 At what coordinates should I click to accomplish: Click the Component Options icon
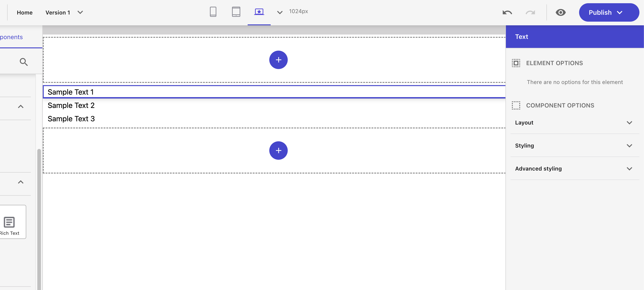[516, 105]
